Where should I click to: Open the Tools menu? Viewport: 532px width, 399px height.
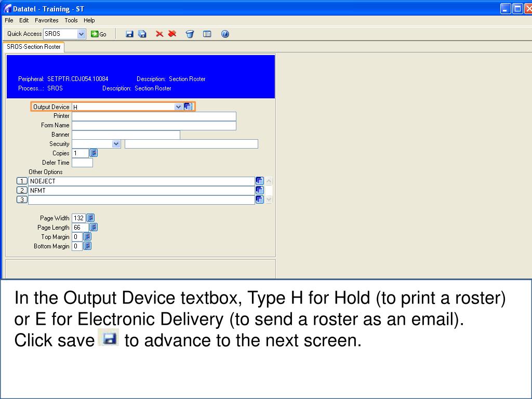pyautogui.click(x=71, y=20)
